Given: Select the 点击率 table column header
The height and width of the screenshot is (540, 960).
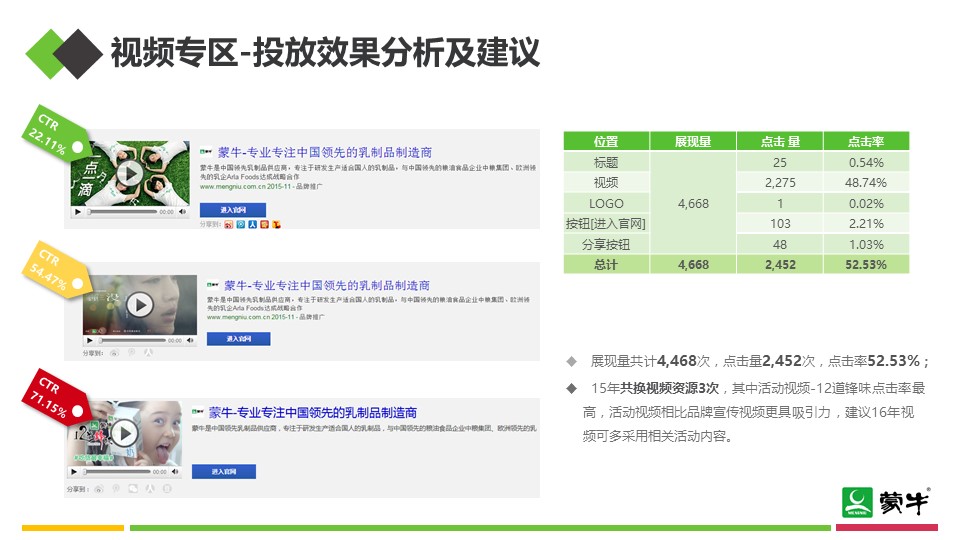Looking at the screenshot, I should pyautogui.click(x=866, y=142).
